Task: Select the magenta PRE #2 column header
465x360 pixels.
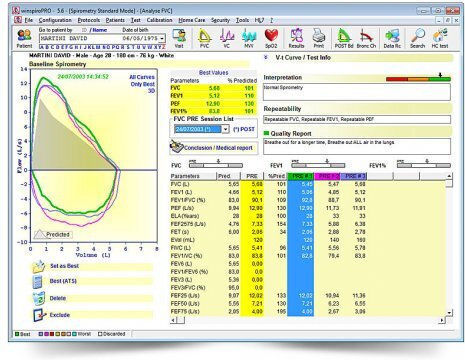Action: tap(327, 176)
